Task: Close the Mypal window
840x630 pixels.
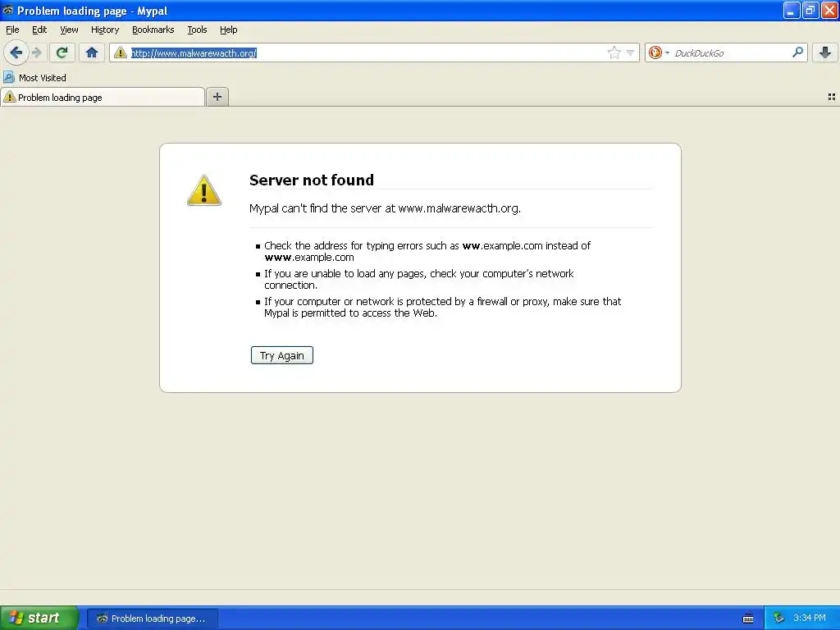Action: (829, 10)
